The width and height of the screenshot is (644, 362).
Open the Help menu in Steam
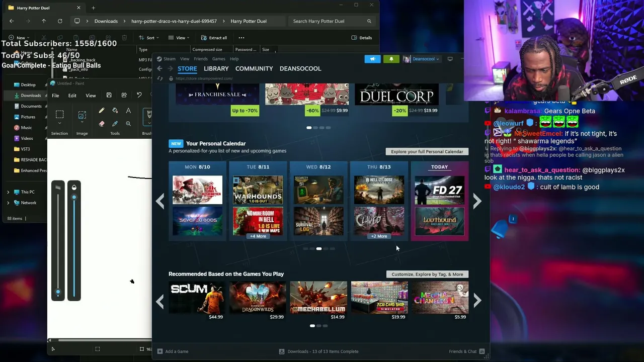pos(234,59)
